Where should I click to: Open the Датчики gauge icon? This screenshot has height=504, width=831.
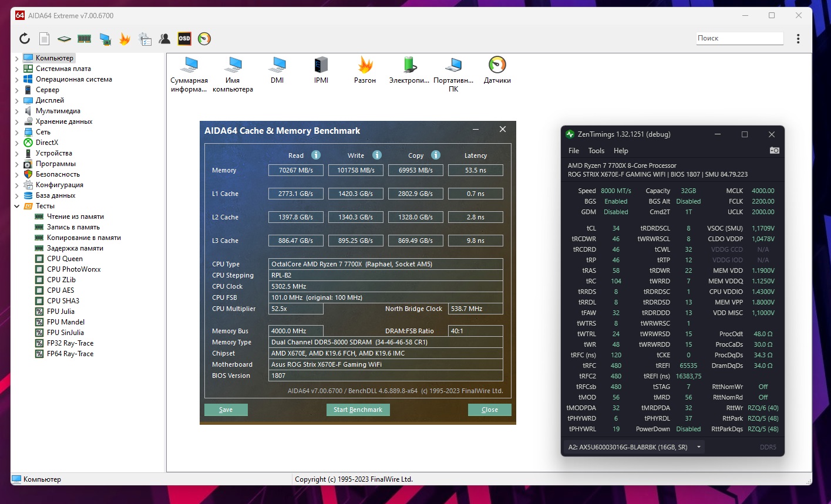point(497,70)
